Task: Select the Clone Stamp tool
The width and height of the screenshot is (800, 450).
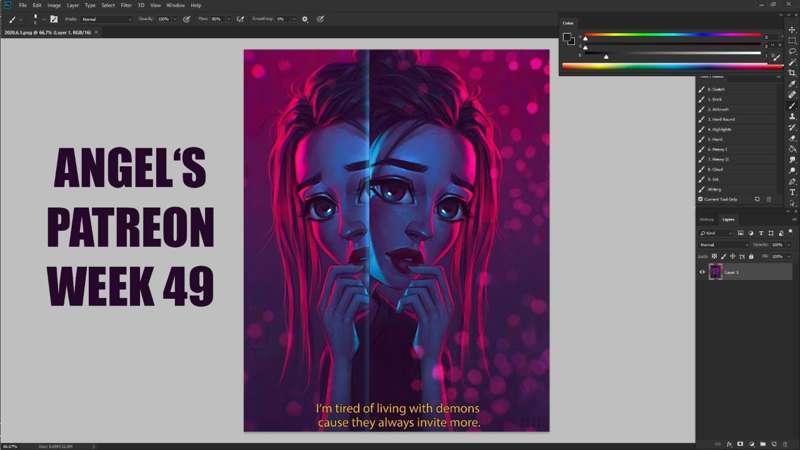Action: click(792, 116)
